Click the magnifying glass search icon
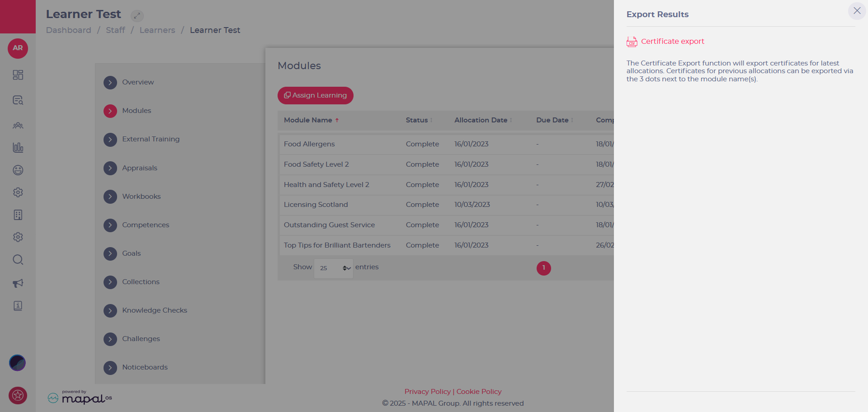The image size is (868, 412). pos(18,260)
